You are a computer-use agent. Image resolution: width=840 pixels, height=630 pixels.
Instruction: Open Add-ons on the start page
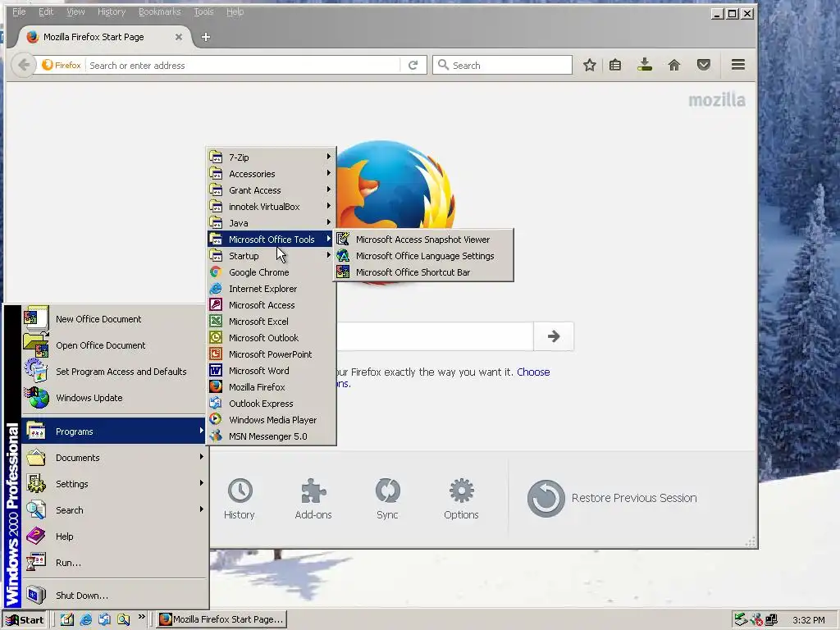[x=313, y=499]
